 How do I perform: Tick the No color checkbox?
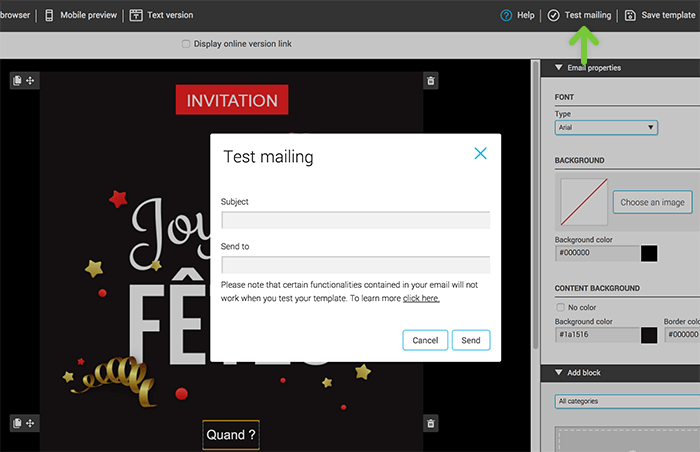point(560,306)
